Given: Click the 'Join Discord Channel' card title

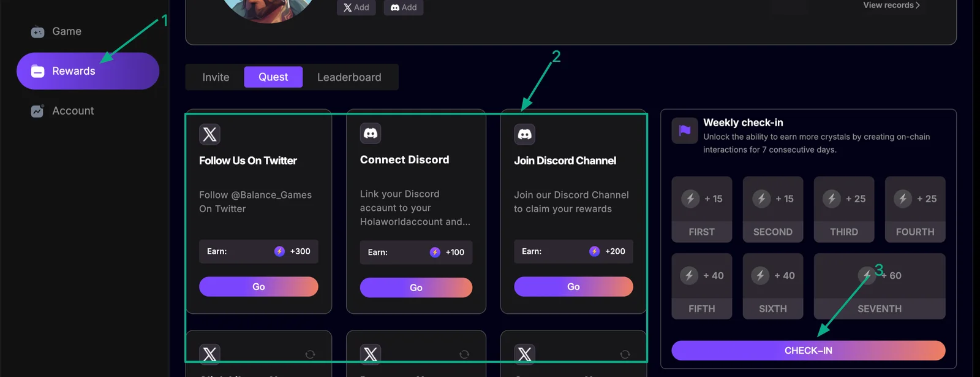Looking at the screenshot, I should (565, 161).
